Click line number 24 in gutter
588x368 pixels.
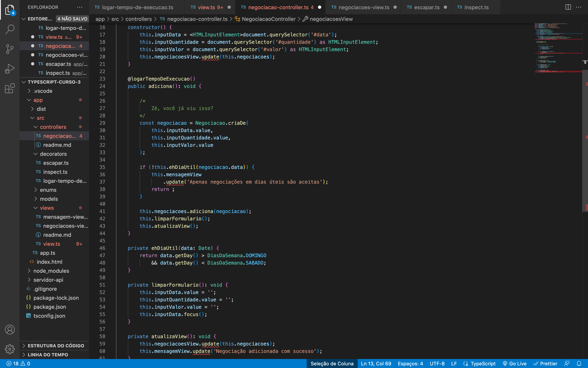[x=102, y=86]
